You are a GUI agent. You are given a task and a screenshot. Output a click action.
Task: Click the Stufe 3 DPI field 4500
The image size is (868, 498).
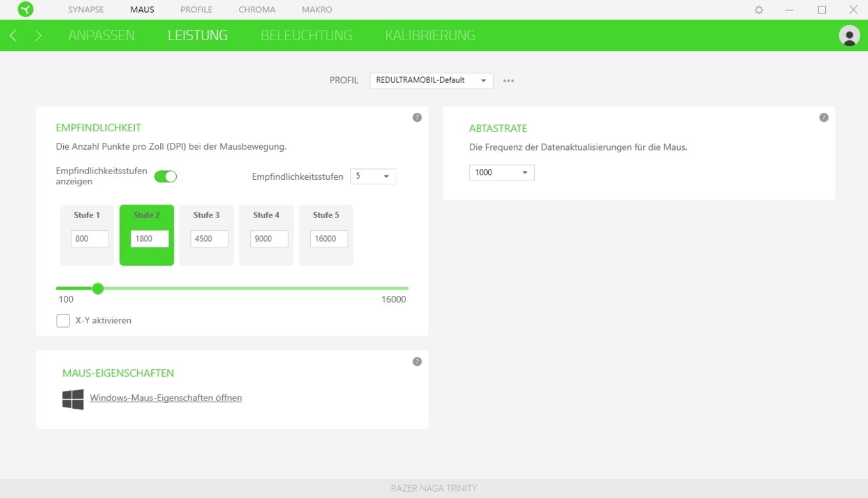pyautogui.click(x=209, y=238)
